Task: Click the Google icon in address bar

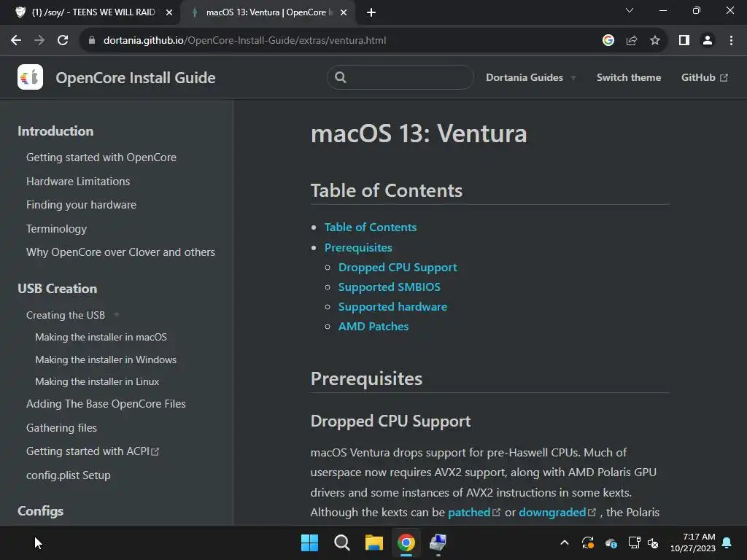Action: 608,40
